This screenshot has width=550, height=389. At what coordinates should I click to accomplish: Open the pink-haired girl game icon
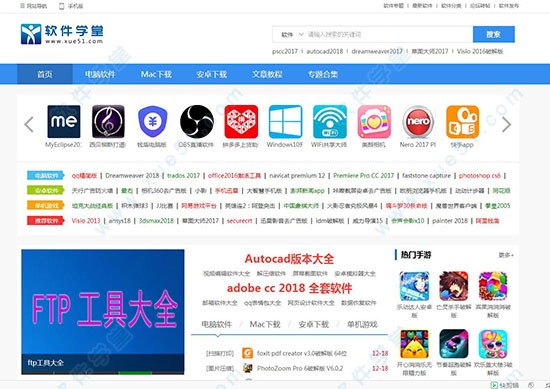point(493,344)
